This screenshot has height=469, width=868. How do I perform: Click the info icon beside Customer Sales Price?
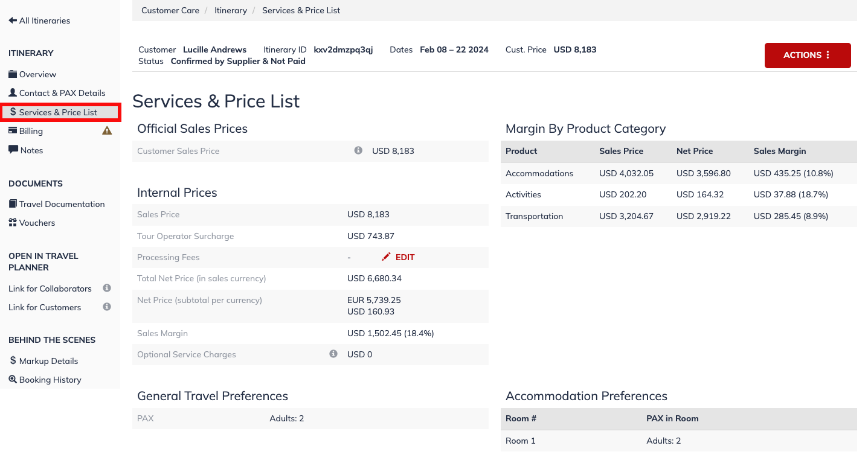358,150
